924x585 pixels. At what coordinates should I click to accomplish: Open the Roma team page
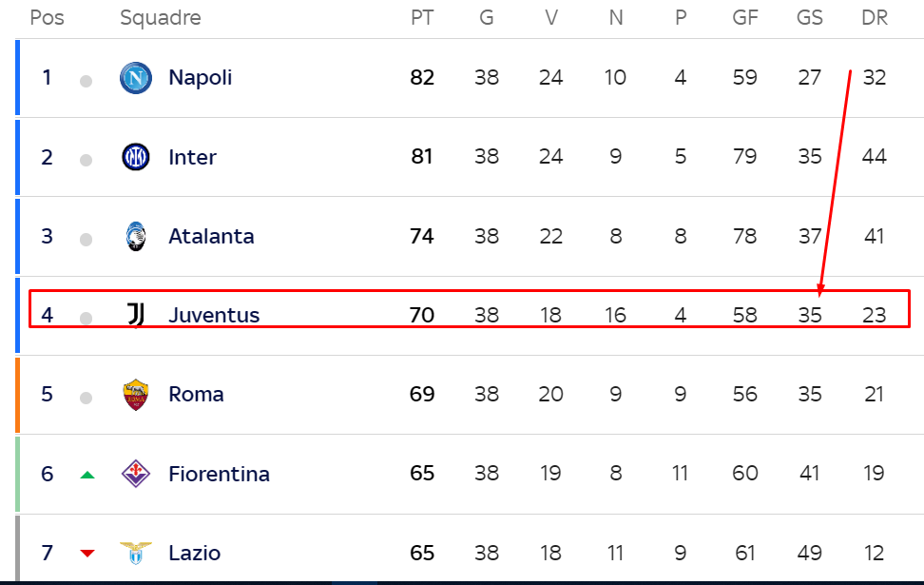(196, 395)
